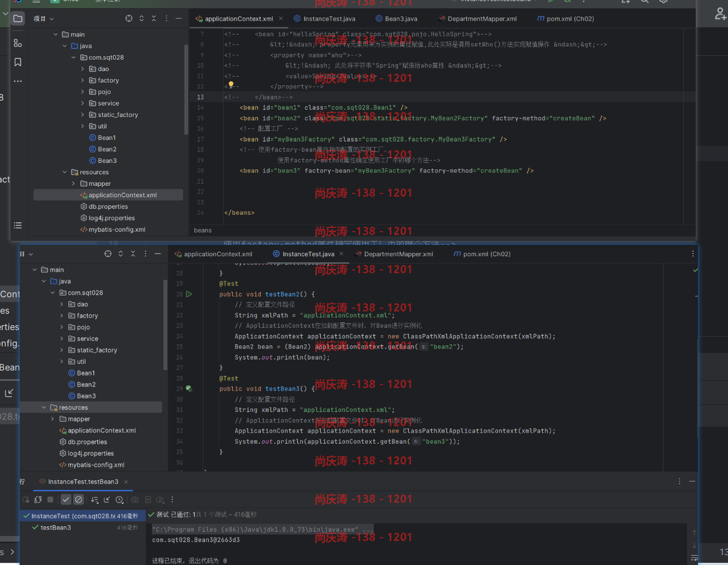Open run toolbar more-actions ellipsis
This screenshot has height=565, width=728.
(x=172, y=499)
